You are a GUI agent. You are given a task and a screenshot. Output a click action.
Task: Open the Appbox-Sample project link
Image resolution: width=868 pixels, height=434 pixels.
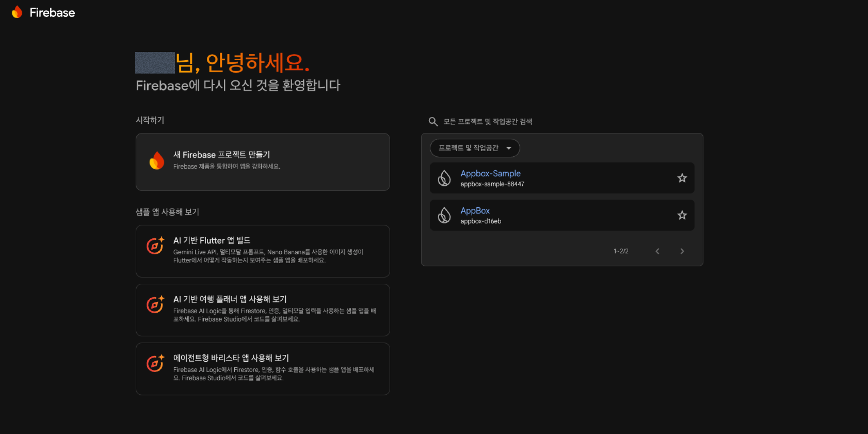[x=490, y=174]
